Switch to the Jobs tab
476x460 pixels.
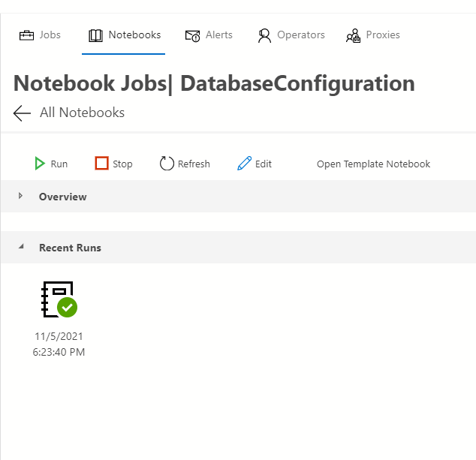pos(50,35)
